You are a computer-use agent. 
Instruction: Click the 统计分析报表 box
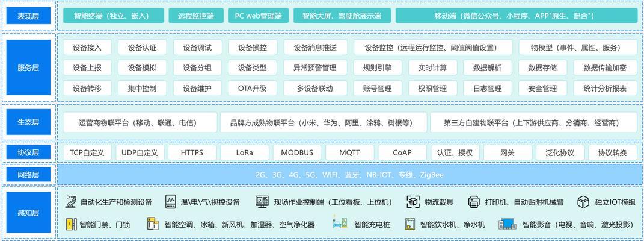(x=605, y=88)
